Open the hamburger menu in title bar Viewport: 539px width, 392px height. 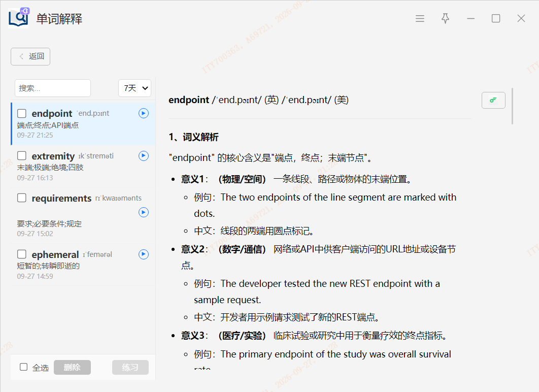420,19
